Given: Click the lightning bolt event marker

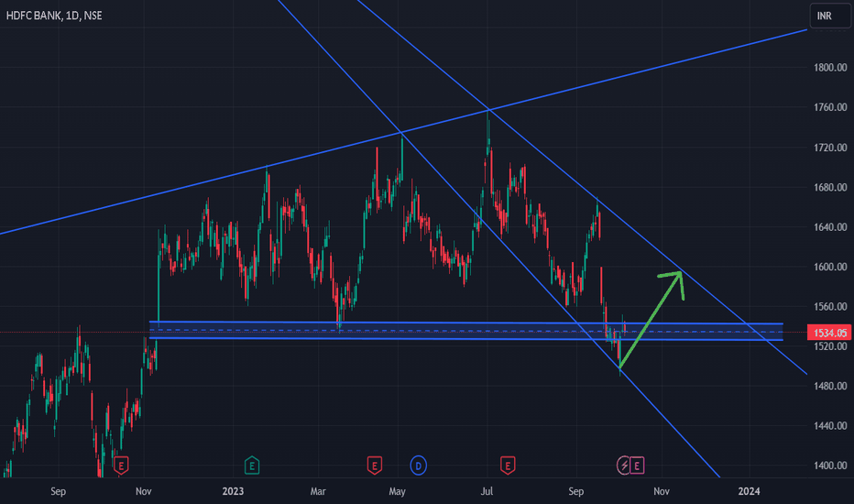Looking at the screenshot, I should tap(624, 466).
